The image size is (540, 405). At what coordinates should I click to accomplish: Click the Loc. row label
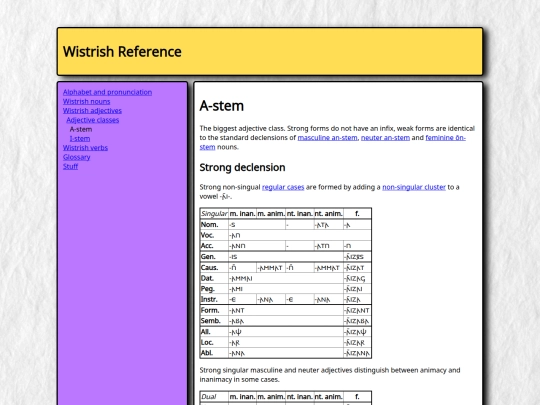[214, 342]
